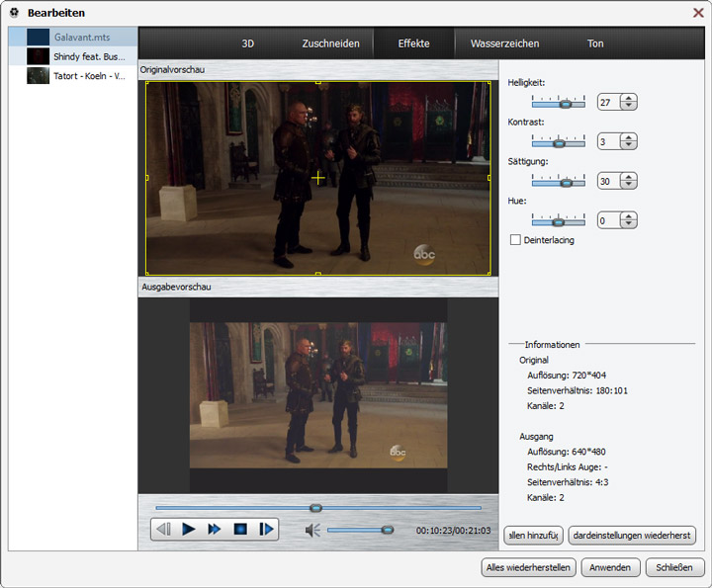Image resolution: width=712 pixels, height=588 pixels.
Task: Select the 'Shindy feat. Bus...' file
Action: pos(73,56)
